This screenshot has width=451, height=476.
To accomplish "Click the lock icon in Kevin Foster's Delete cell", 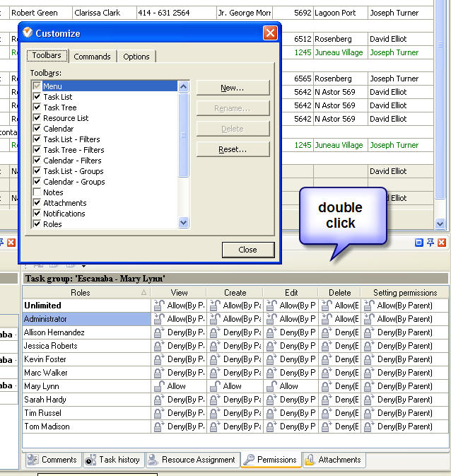I will click(326, 359).
